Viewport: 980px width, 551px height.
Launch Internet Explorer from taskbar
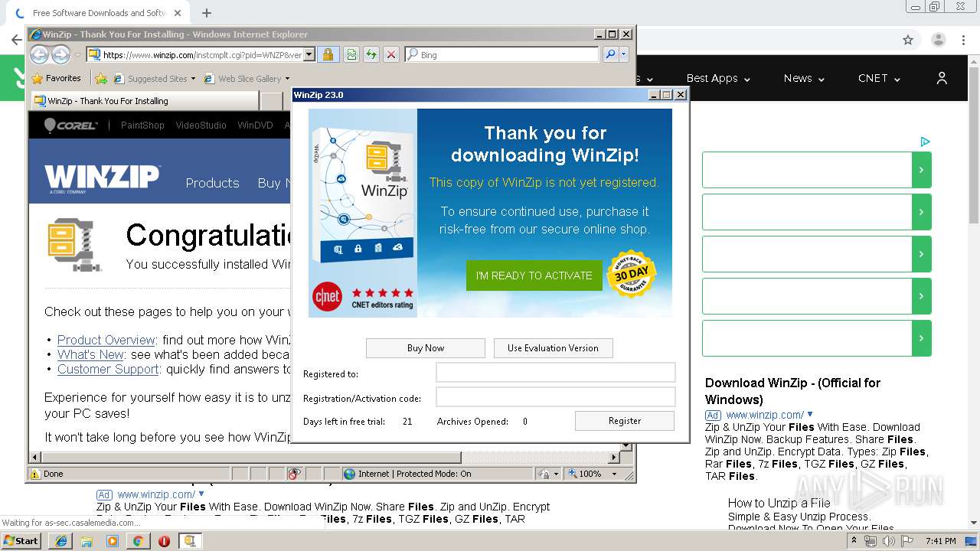pyautogui.click(x=60, y=541)
